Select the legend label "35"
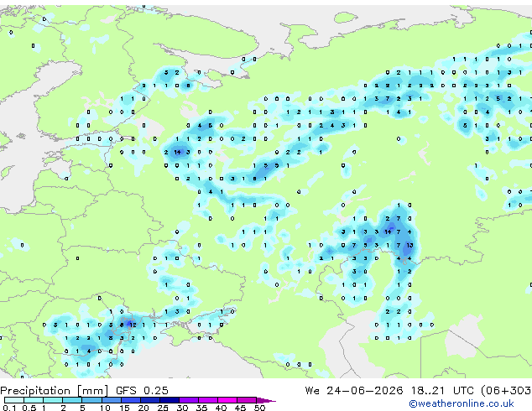The image size is (532, 411). tap(201, 408)
